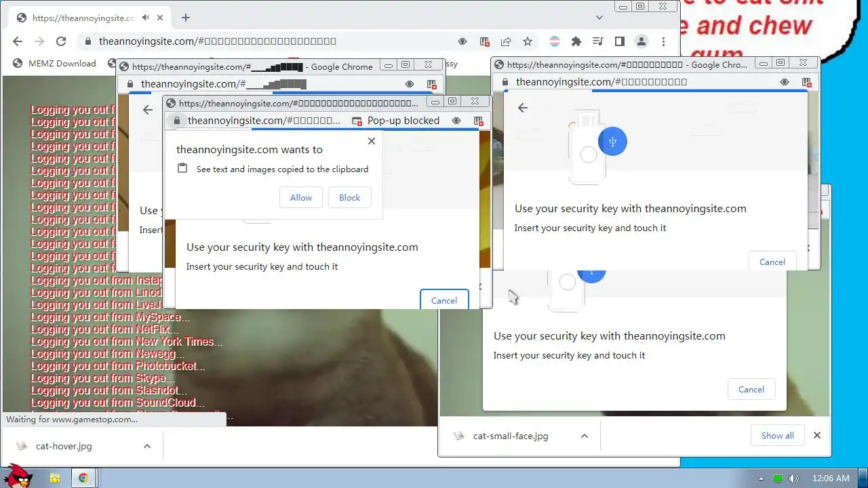Open the media controls toolbar icon

[x=597, y=41]
